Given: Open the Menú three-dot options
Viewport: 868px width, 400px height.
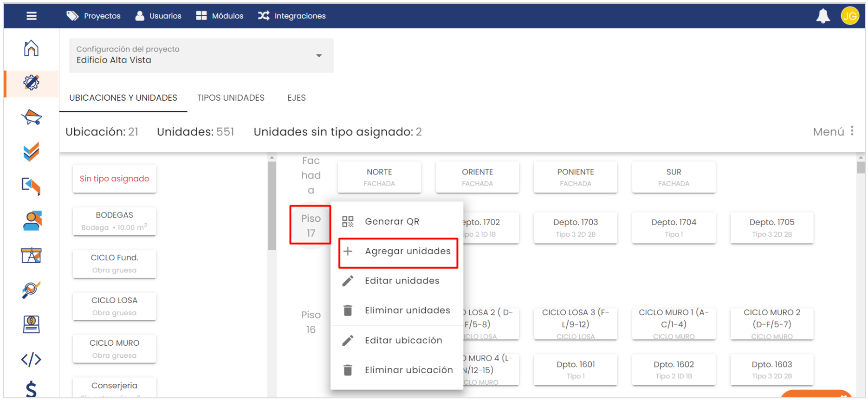Looking at the screenshot, I should point(852,131).
